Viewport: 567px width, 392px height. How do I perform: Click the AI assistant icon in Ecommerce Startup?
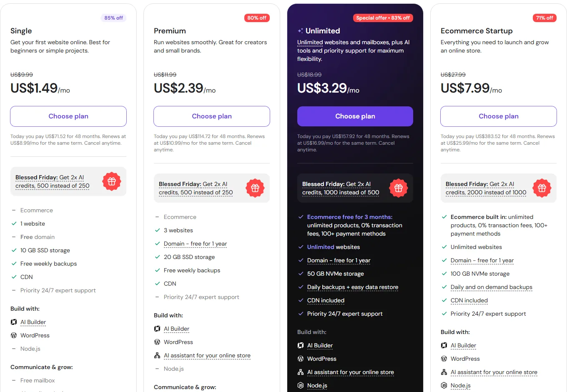444,372
